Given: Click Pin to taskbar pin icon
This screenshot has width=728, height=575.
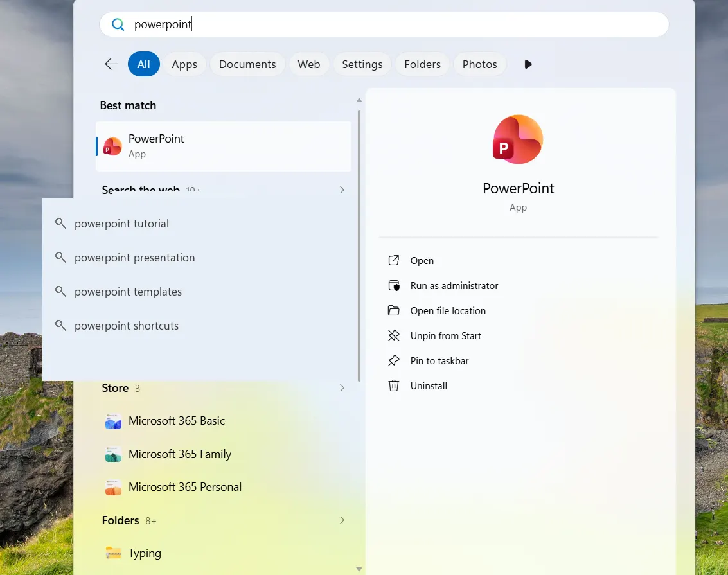Looking at the screenshot, I should [x=394, y=360].
